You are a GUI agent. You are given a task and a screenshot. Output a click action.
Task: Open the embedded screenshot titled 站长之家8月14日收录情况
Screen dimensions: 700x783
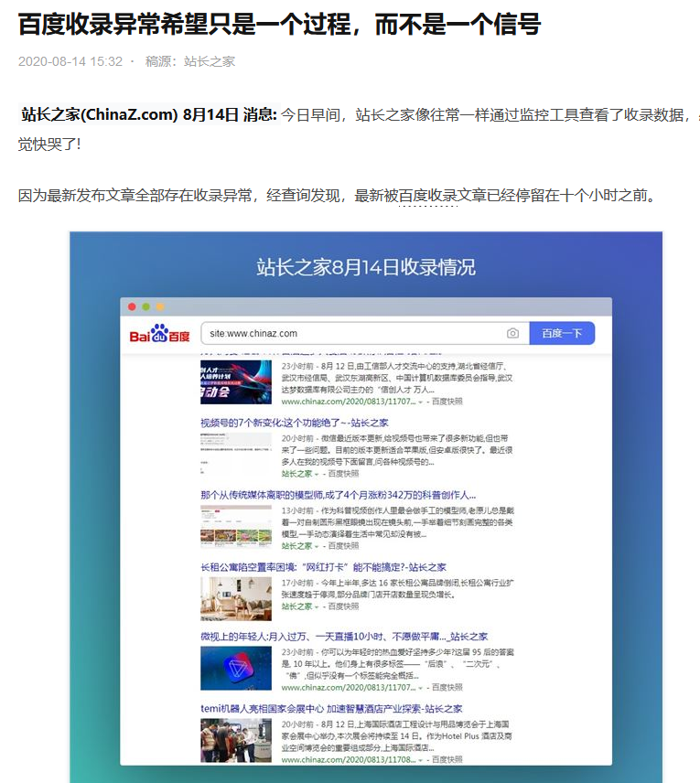tap(366, 507)
